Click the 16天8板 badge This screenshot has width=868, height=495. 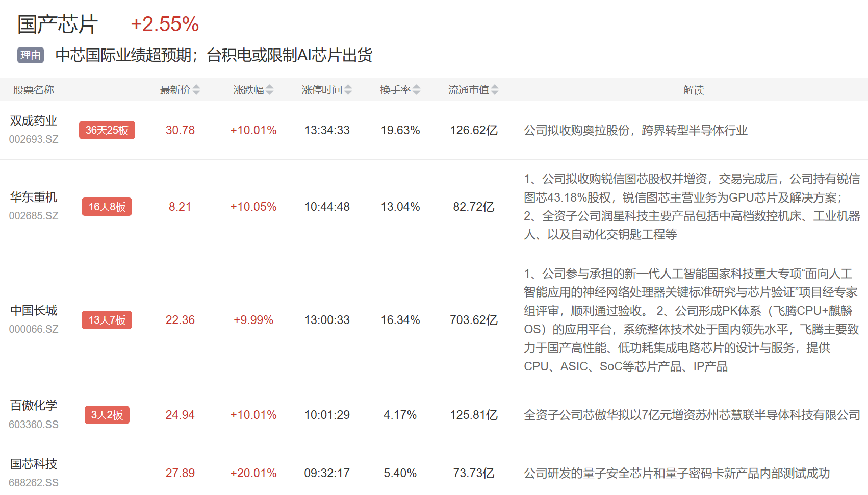pyautogui.click(x=107, y=207)
